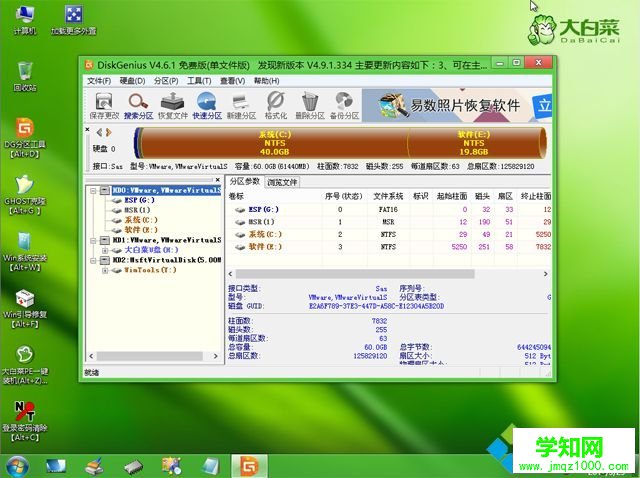Select ESP(G:) row in partition table
The image size is (640, 478).
click(389, 209)
